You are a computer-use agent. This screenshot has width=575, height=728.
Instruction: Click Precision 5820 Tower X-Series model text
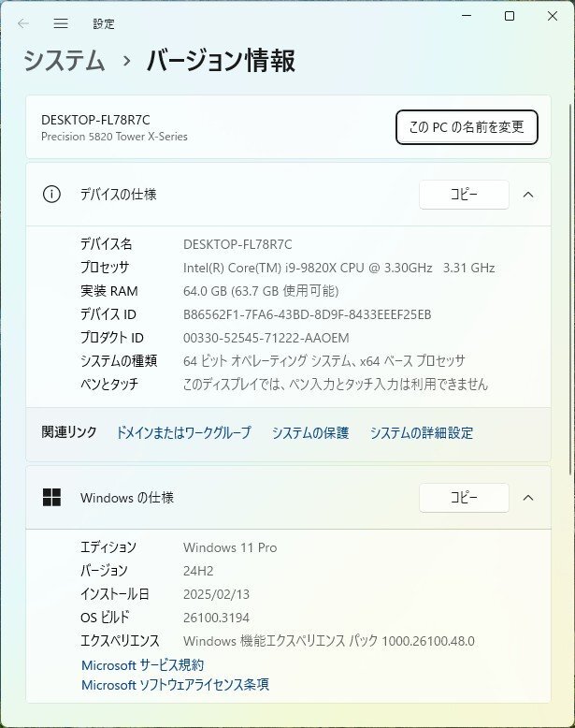[114, 137]
